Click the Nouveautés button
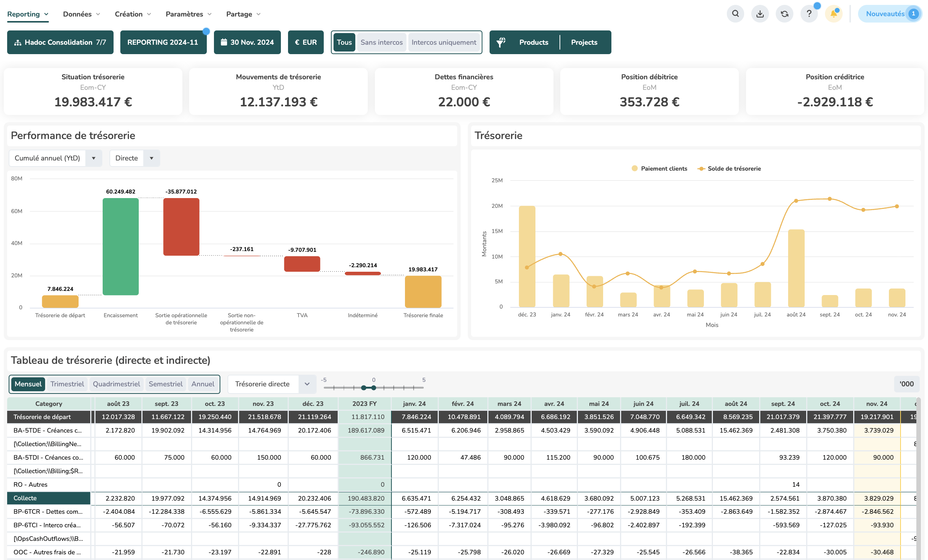This screenshot has width=928, height=560. [x=890, y=14]
